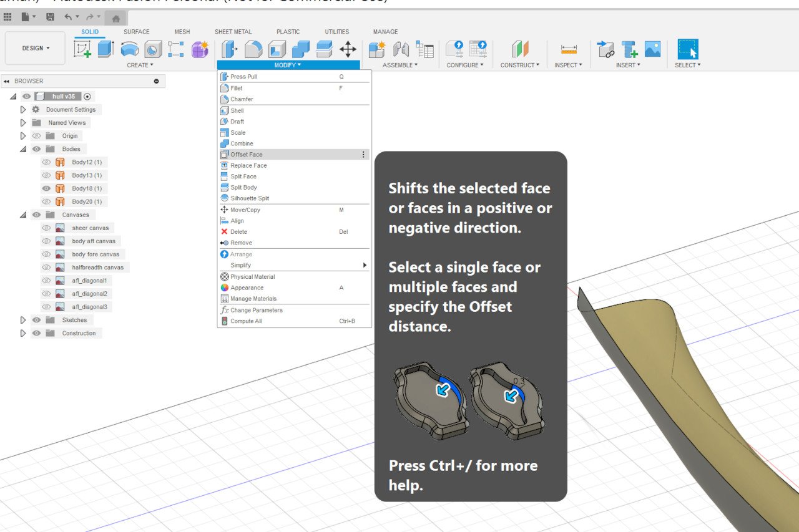799x532 pixels.
Task: Show the halfbreadth canvas via eye icon
Action: pos(46,267)
